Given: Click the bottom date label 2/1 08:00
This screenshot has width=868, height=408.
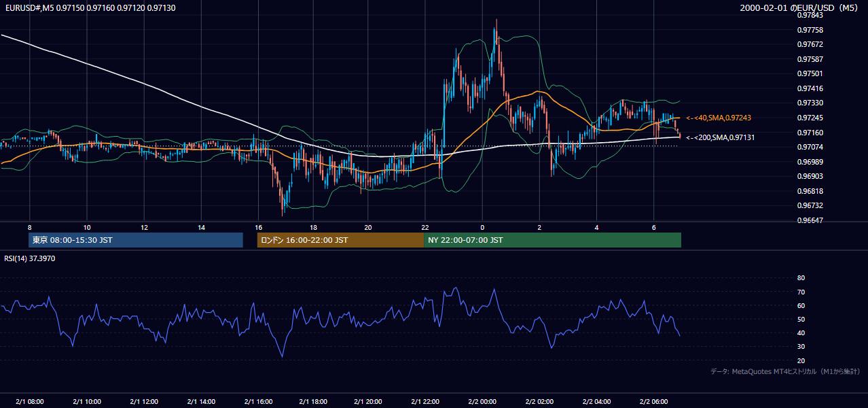Looking at the screenshot, I should (x=30, y=402).
